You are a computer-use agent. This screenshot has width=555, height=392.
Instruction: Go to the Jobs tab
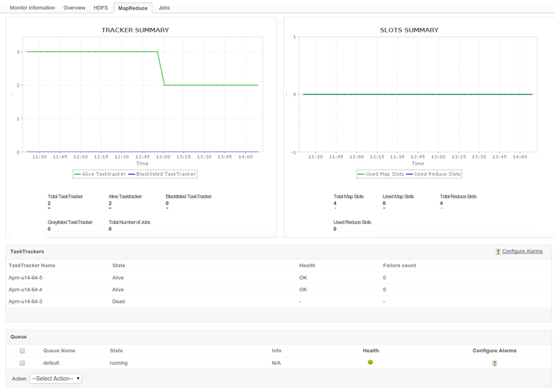point(164,8)
